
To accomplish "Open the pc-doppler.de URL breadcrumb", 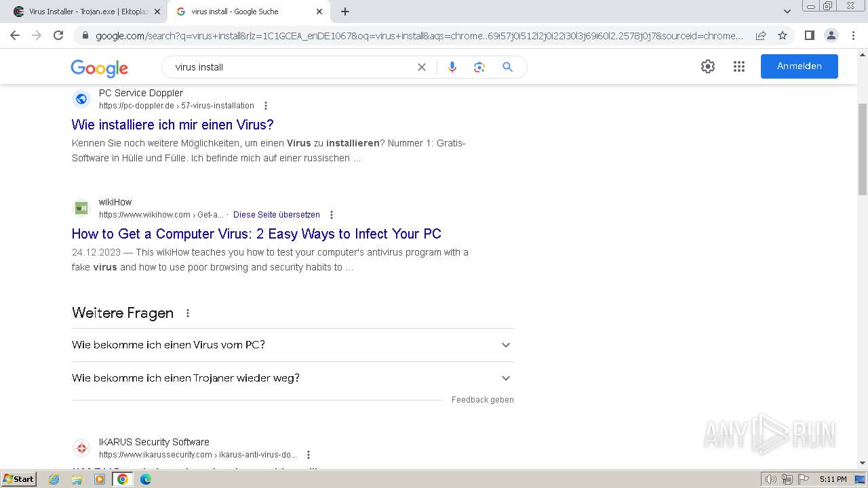I will (x=176, y=106).
